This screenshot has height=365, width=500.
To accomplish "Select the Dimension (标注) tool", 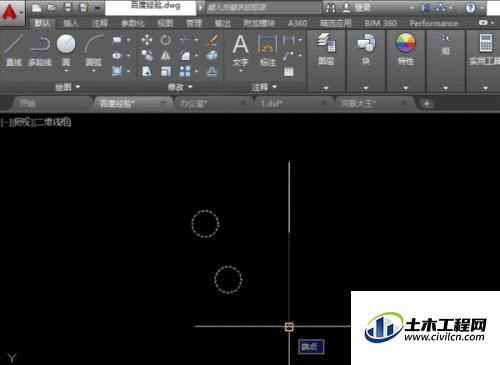I will (x=267, y=50).
